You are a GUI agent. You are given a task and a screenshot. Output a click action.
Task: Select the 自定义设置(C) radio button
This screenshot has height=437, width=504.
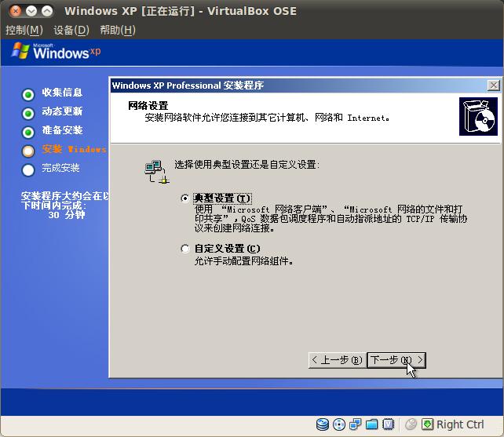click(184, 249)
